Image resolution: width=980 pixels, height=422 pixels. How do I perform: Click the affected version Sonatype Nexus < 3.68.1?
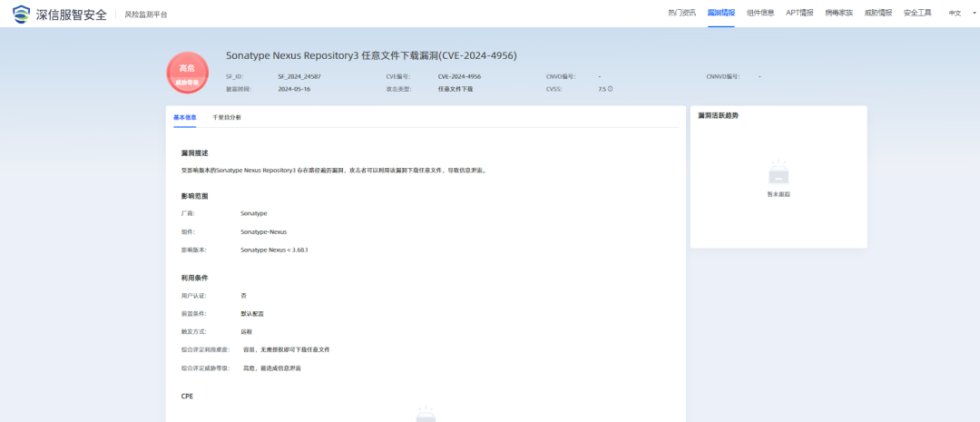(x=274, y=250)
